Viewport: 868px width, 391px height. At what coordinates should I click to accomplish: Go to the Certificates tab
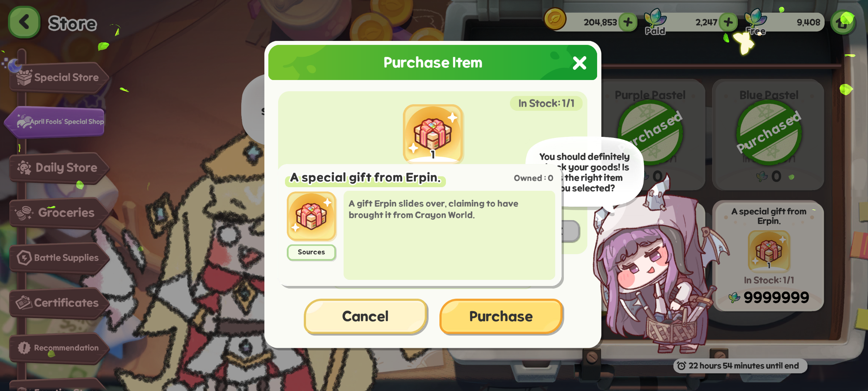[x=59, y=303]
